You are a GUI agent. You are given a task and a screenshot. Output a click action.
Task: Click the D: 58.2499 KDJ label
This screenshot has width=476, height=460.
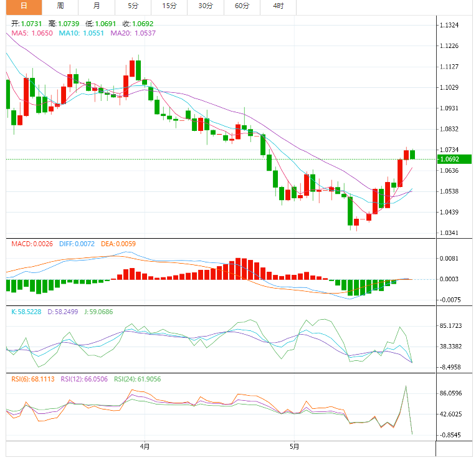coord(63,312)
